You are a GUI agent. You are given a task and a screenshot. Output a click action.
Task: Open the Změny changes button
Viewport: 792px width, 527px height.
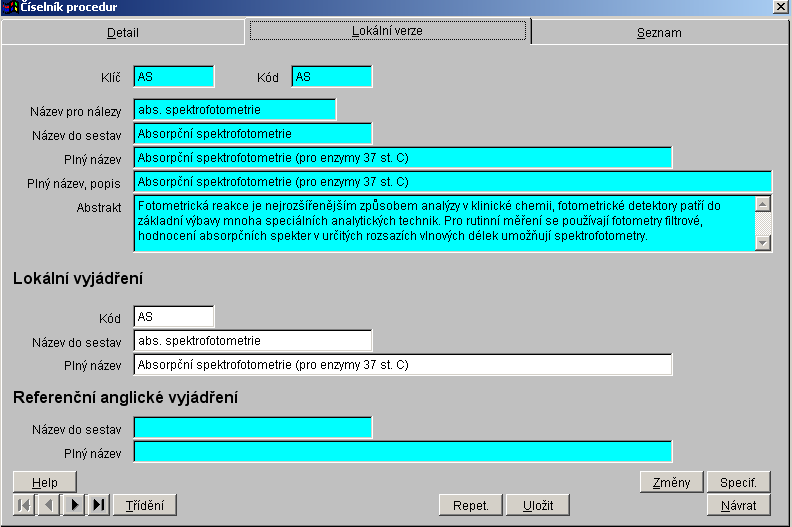[x=671, y=482]
